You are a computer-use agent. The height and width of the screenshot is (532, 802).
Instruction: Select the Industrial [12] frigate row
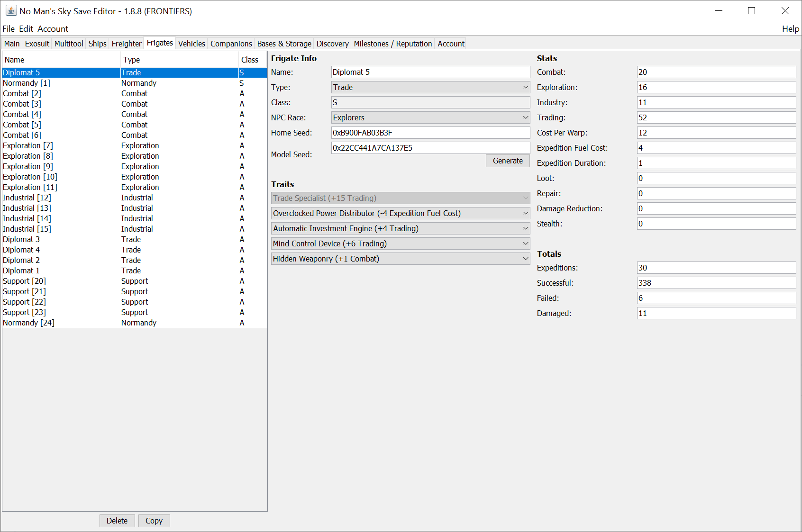[135, 198]
